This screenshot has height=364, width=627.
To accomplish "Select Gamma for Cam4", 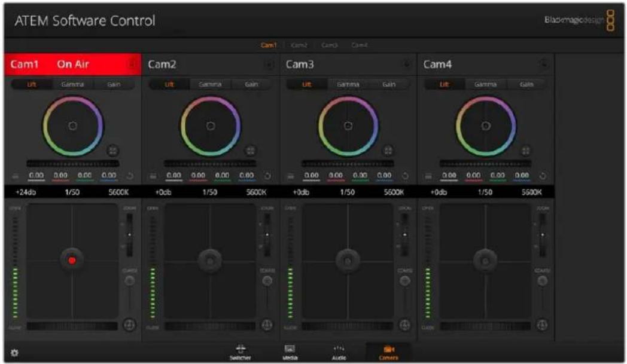I will [x=485, y=84].
